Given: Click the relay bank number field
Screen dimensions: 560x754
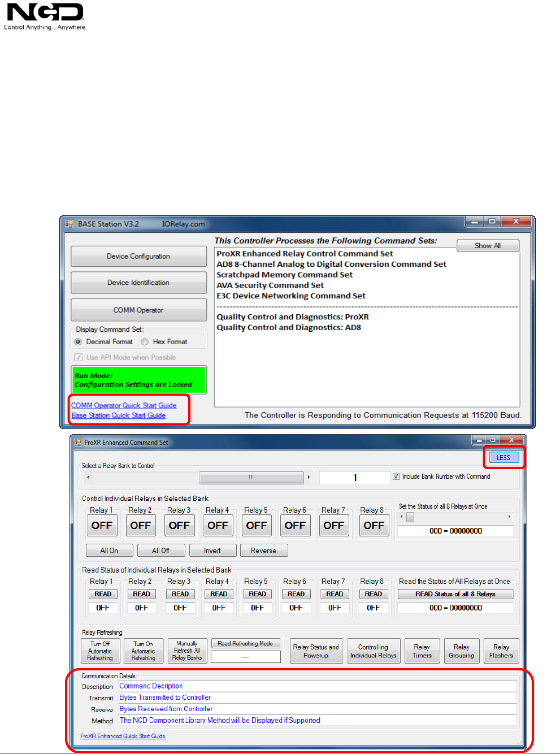Looking at the screenshot, I should [355, 478].
